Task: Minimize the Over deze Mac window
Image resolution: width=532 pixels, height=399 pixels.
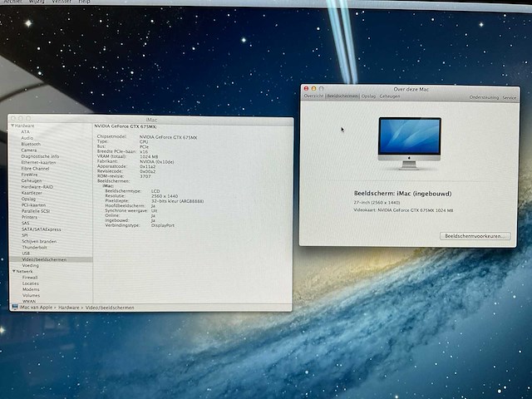Action: point(313,89)
